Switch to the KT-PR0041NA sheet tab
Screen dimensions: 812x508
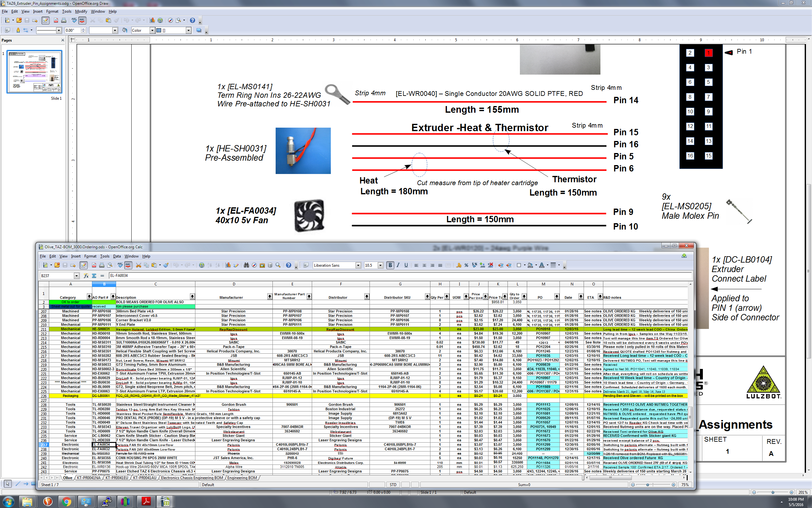coord(88,478)
